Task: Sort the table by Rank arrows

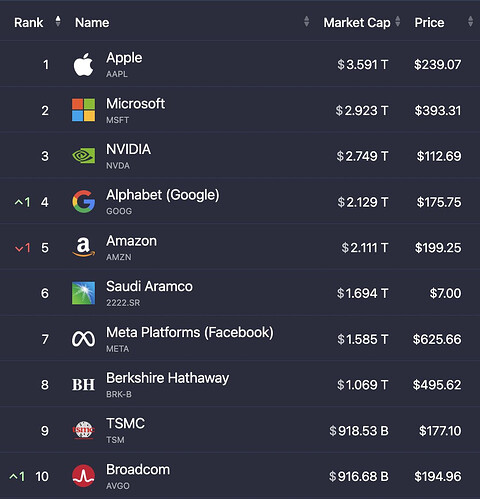Action: click(58, 22)
